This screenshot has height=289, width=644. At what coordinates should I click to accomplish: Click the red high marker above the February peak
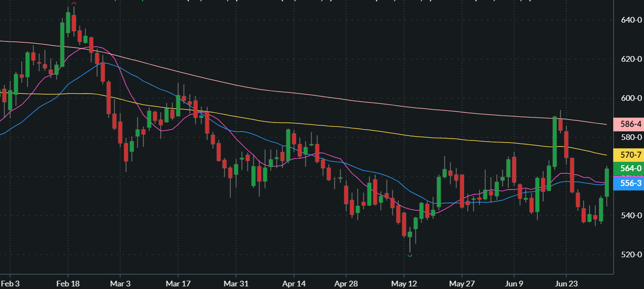point(73,3)
